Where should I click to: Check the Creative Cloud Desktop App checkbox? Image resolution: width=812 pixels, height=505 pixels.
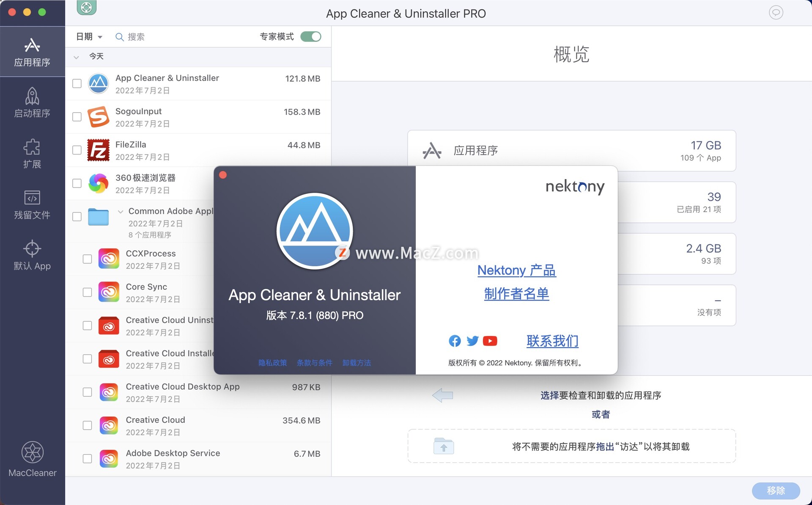[x=87, y=392]
